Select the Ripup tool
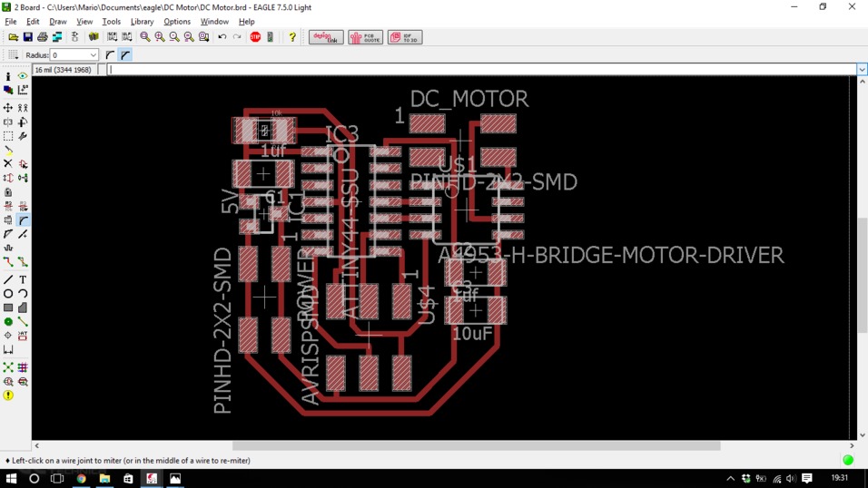Viewport: 868px width, 488px height. [23, 262]
